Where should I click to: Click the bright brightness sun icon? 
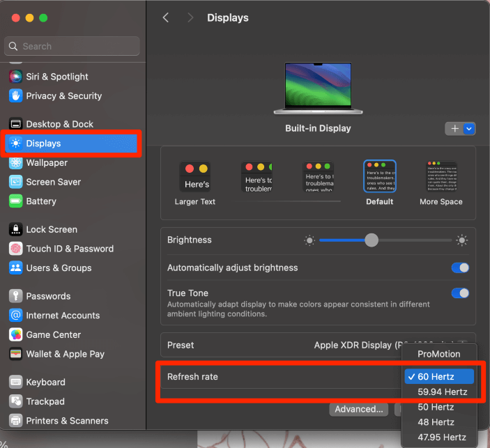pos(461,240)
